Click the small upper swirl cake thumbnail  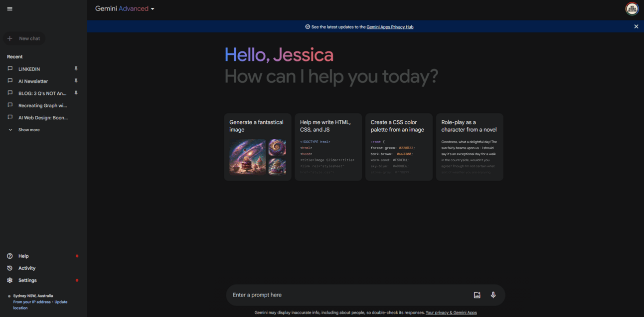point(277,147)
